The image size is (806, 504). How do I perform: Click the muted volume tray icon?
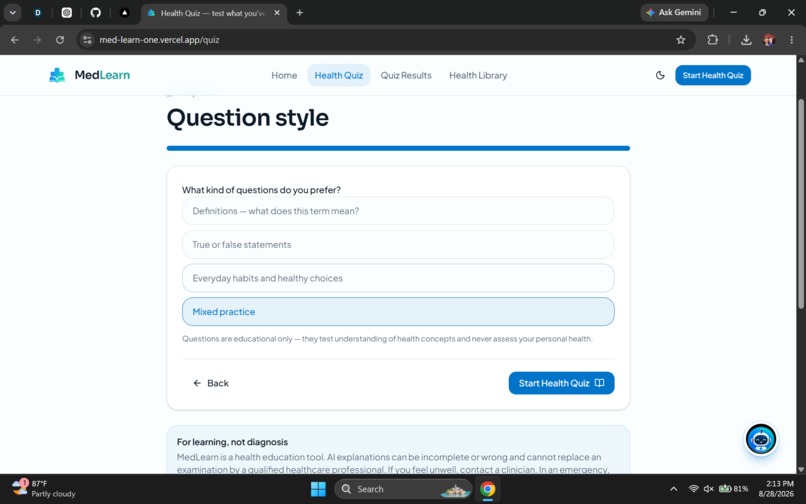[x=708, y=489]
